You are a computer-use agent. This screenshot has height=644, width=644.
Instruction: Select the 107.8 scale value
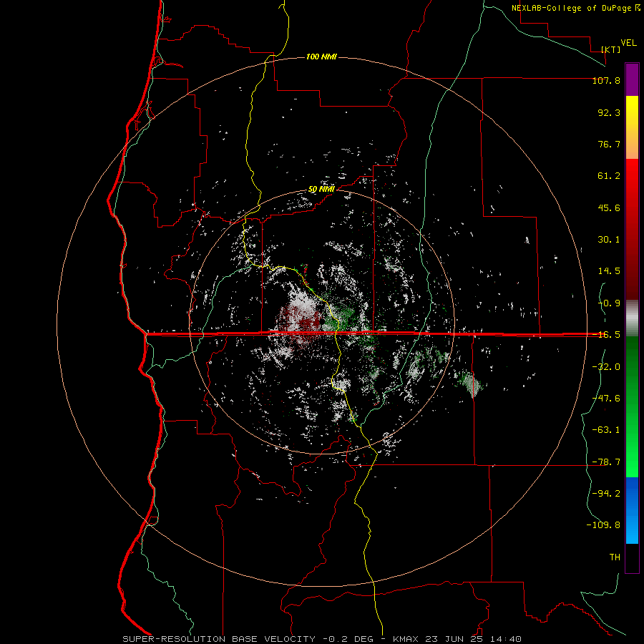point(606,80)
